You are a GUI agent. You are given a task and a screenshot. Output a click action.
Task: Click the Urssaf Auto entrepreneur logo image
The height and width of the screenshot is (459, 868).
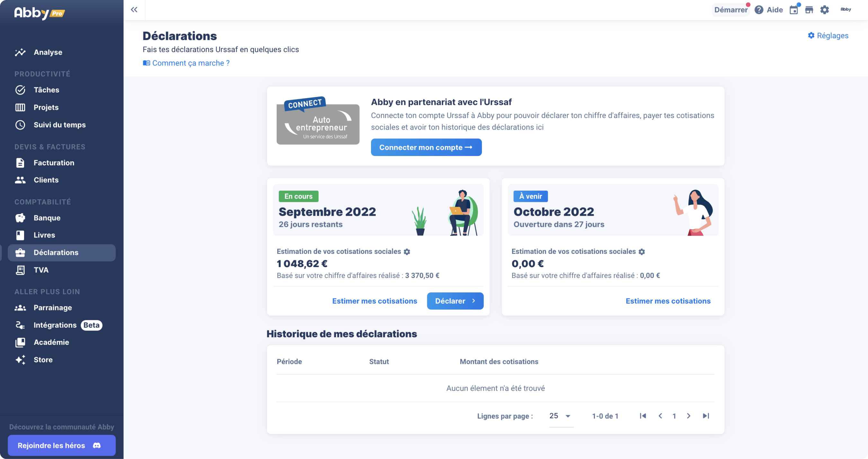pyautogui.click(x=318, y=123)
